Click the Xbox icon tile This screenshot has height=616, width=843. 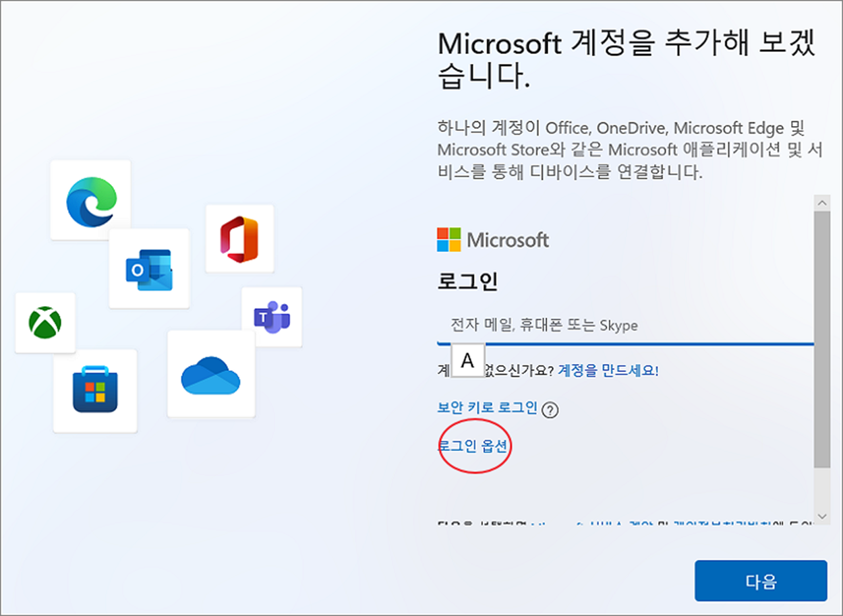point(45,323)
